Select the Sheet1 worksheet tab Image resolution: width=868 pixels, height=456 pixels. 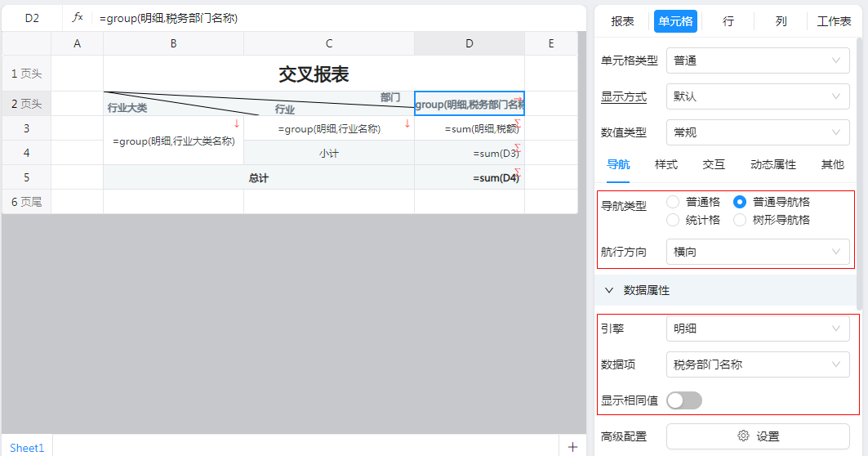click(x=26, y=447)
